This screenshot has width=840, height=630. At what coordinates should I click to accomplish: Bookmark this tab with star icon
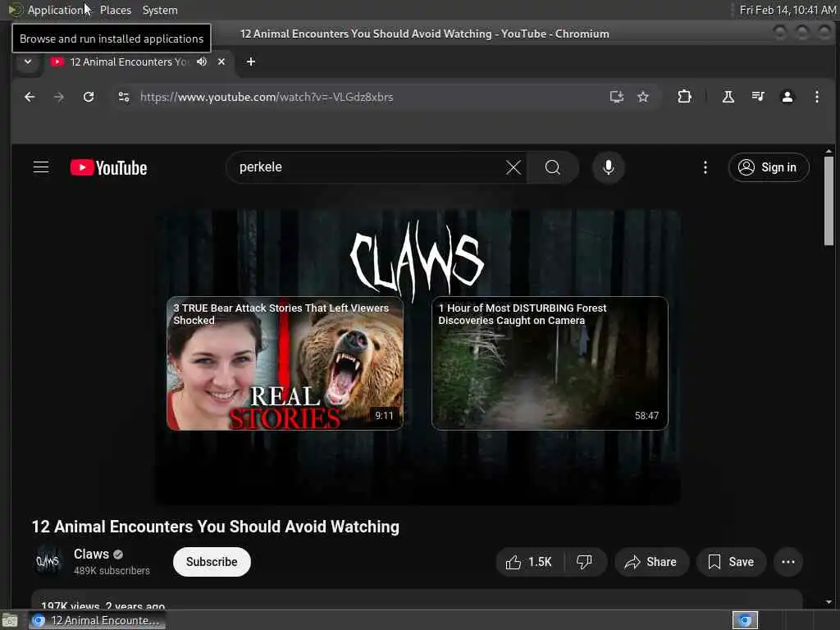643,97
